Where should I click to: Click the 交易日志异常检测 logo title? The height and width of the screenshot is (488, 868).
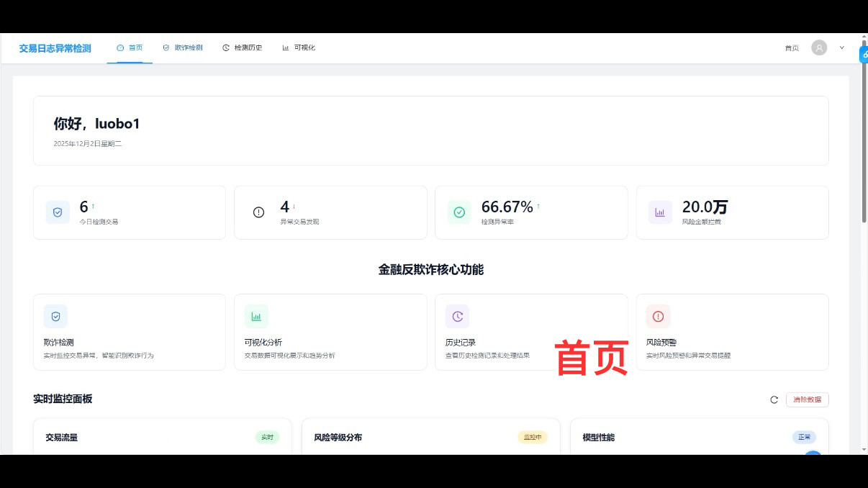pyautogui.click(x=55, y=48)
